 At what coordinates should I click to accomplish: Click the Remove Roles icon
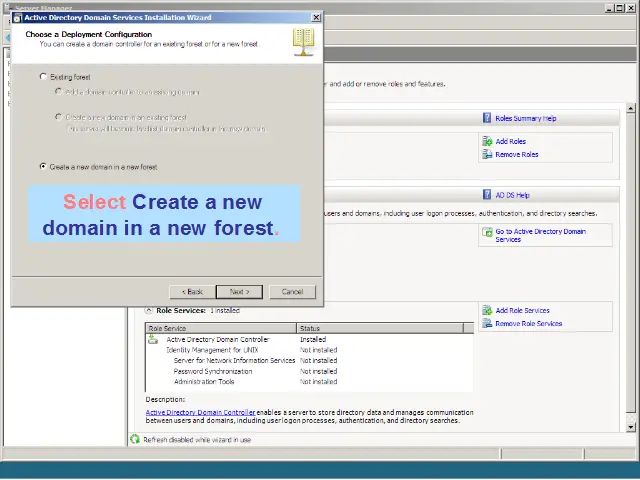pos(487,154)
